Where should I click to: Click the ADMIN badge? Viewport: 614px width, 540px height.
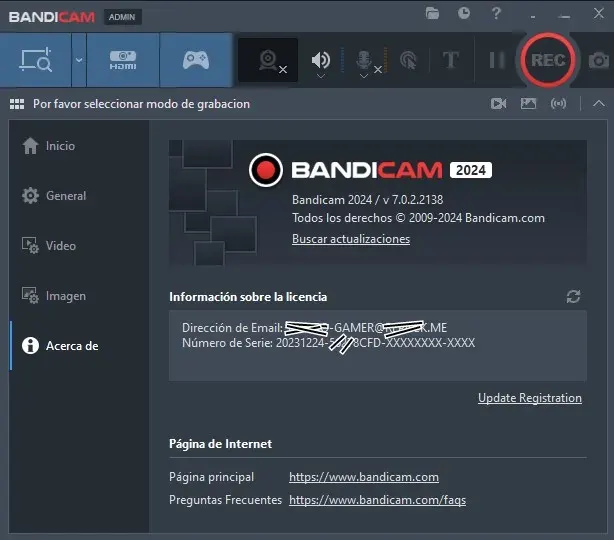click(x=122, y=17)
